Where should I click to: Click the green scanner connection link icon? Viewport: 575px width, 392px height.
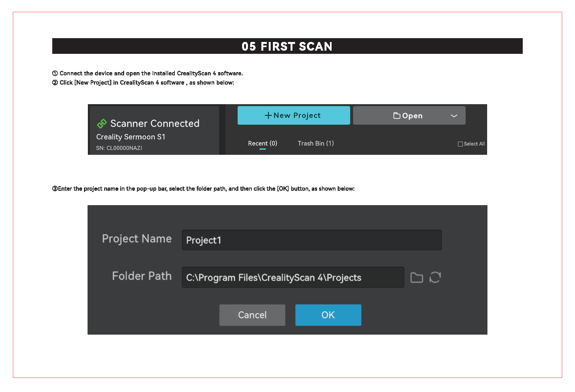pos(102,123)
